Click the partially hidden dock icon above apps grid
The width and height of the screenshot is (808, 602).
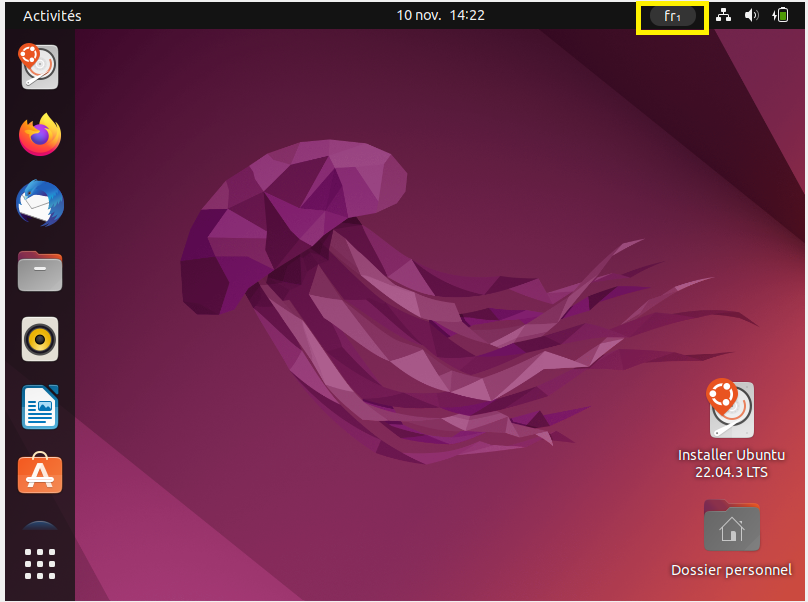40,526
